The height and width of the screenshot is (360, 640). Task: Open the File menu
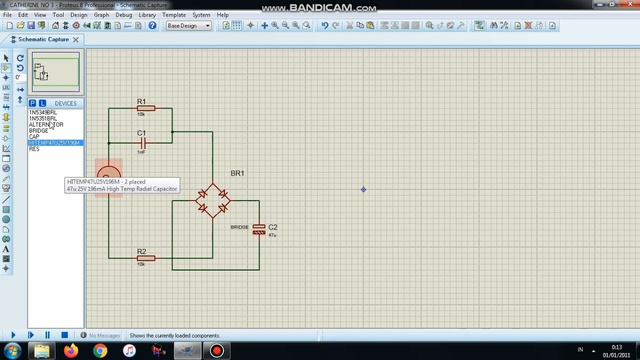[7, 15]
